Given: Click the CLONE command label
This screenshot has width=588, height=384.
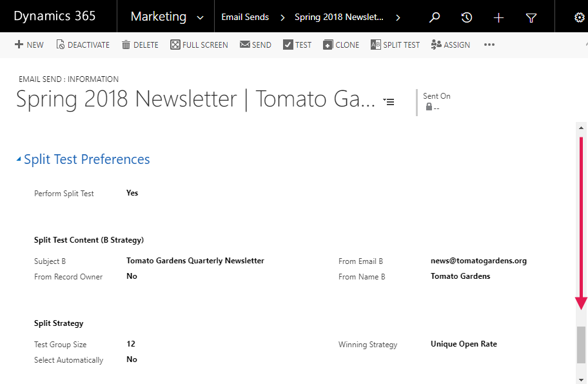Looking at the screenshot, I should (348, 45).
